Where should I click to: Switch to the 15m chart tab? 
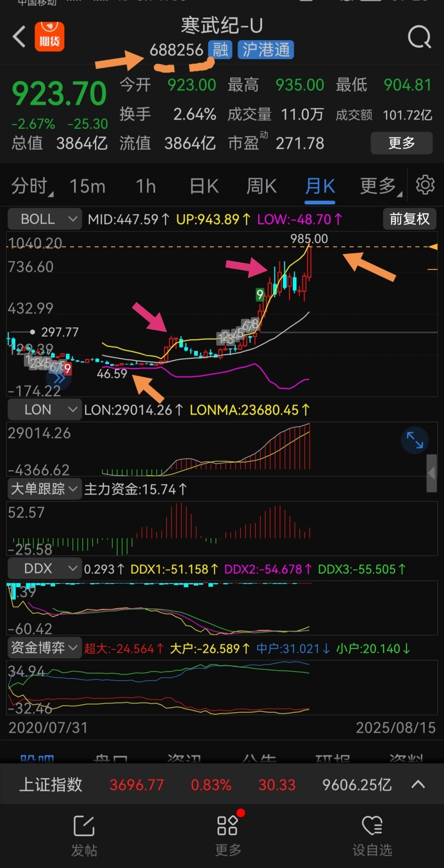(87, 186)
